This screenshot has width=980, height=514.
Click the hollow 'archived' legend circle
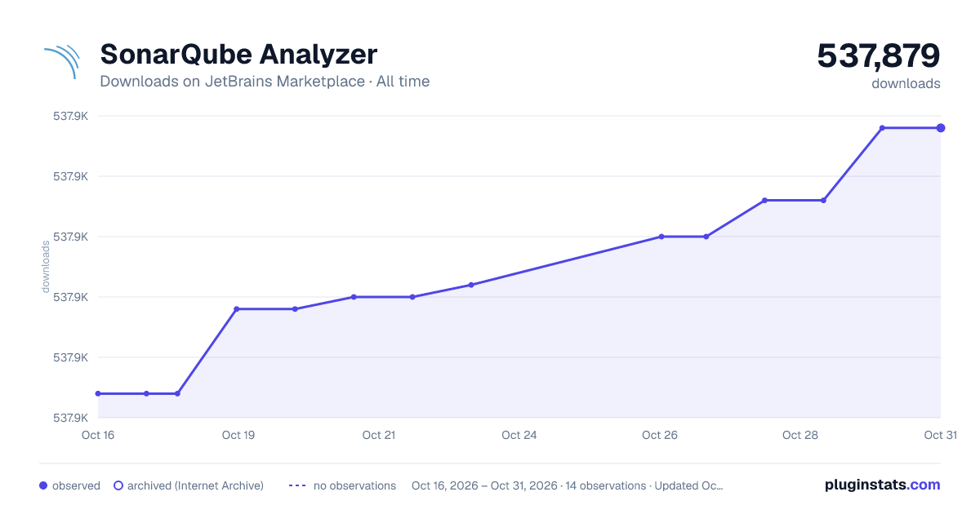pos(118,485)
